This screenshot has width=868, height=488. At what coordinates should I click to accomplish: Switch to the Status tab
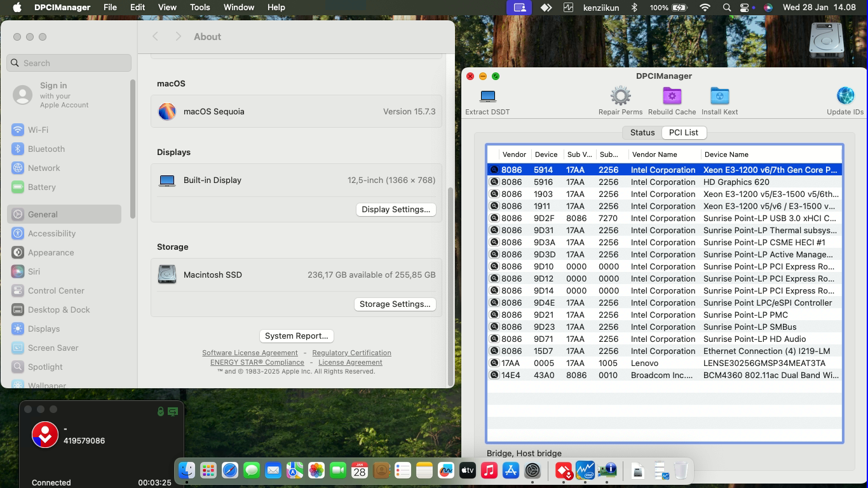point(642,132)
